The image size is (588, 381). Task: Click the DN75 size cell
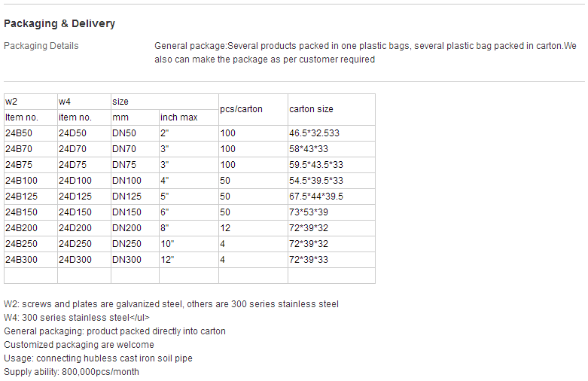point(135,165)
